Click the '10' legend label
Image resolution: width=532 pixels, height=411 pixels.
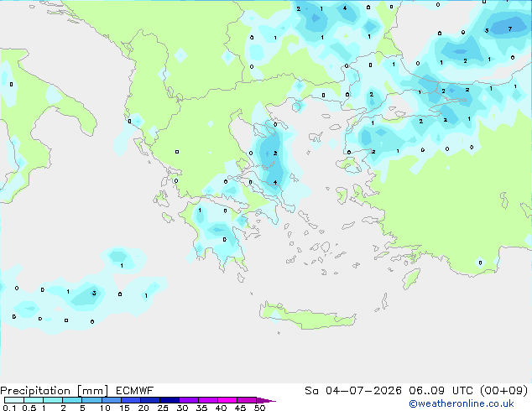click(105, 408)
